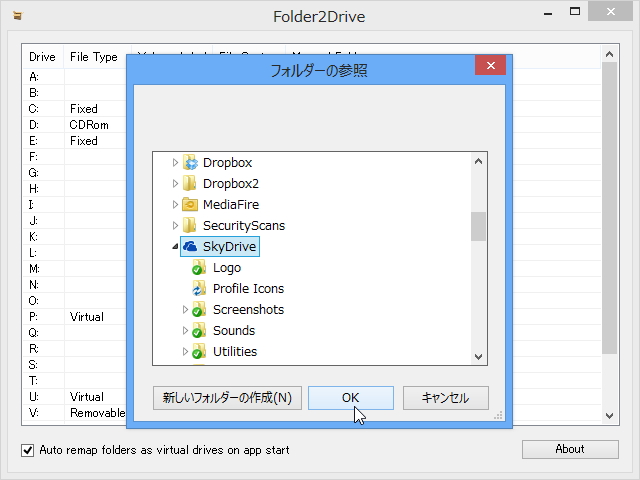Expand the Screenshots subfolder
The height and width of the screenshot is (480, 640).
185,309
